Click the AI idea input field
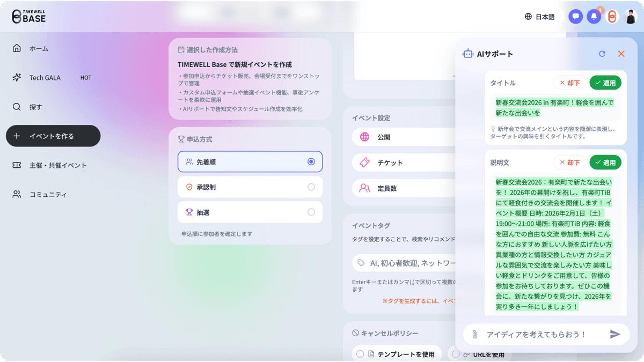This screenshot has width=644, height=362. [537, 334]
